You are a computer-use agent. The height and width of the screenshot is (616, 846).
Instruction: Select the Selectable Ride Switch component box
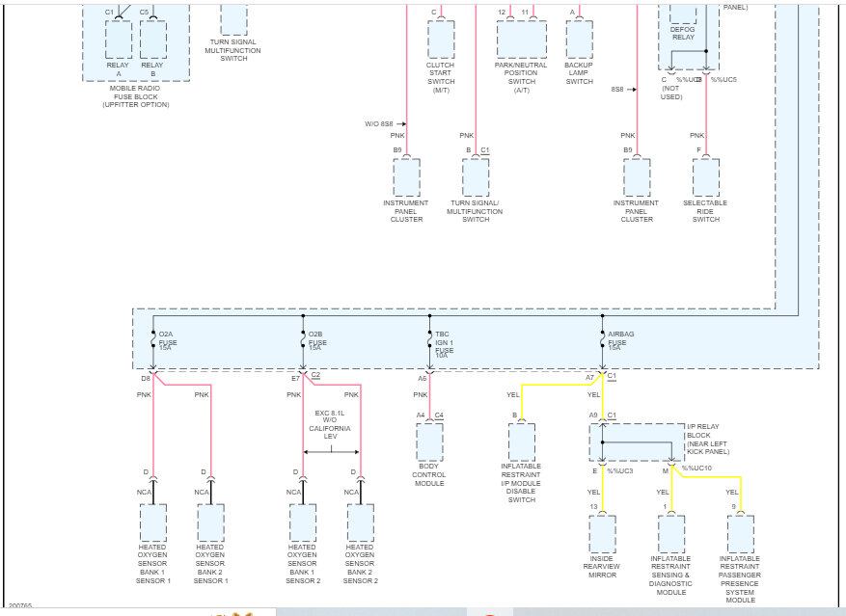[x=706, y=177]
